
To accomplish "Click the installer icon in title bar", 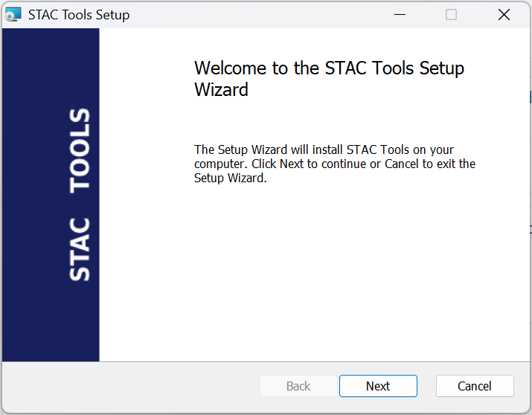I will (13, 15).
